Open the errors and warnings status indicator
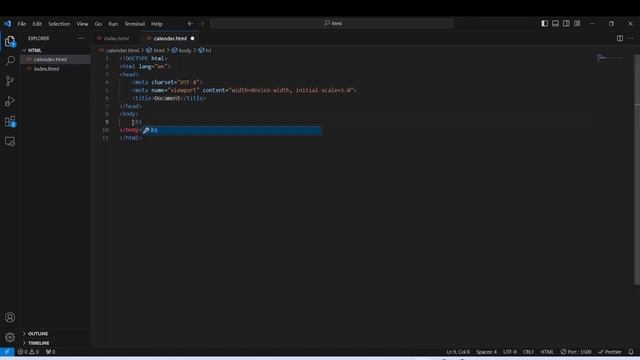The width and height of the screenshot is (640, 360). (x=28, y=351)
